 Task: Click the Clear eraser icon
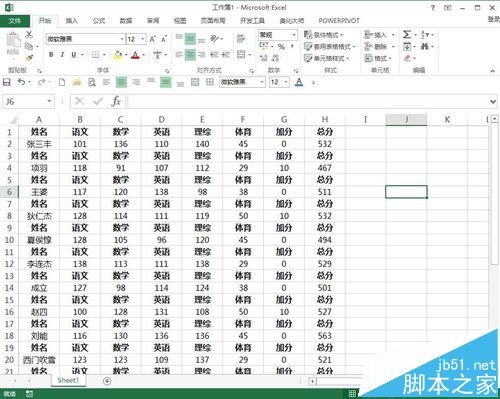(407, 58)
